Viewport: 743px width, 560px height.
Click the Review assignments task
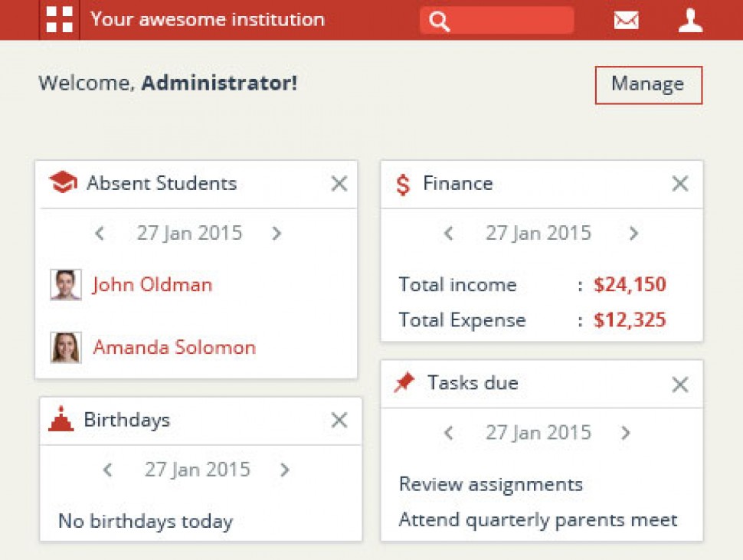tap(491, 485)
